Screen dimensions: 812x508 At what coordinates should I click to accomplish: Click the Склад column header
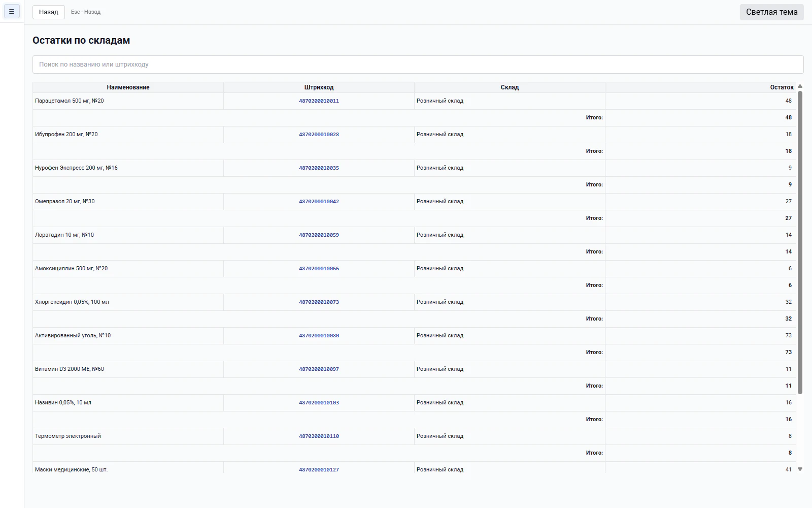click(510, 87)
